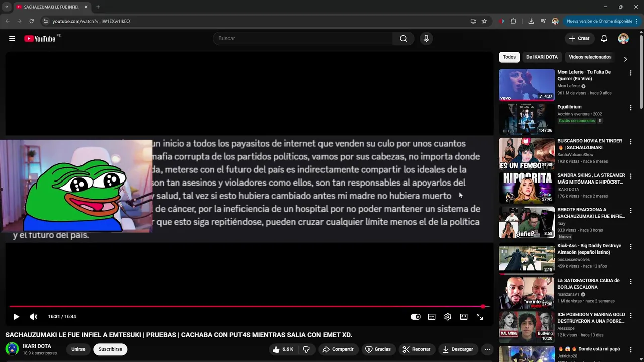
Task: Install app icon in address bar
Action: (x=473, y=21)
